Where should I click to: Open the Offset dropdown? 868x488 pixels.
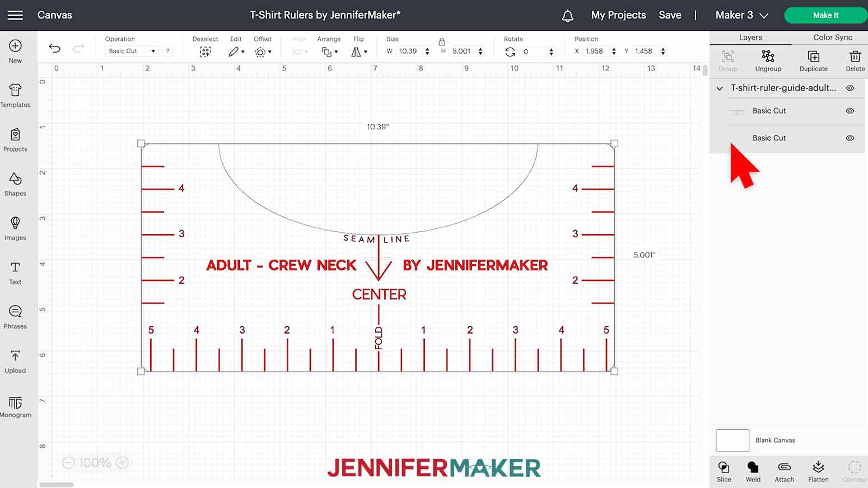pyautogui.click(x=263, y=51)
